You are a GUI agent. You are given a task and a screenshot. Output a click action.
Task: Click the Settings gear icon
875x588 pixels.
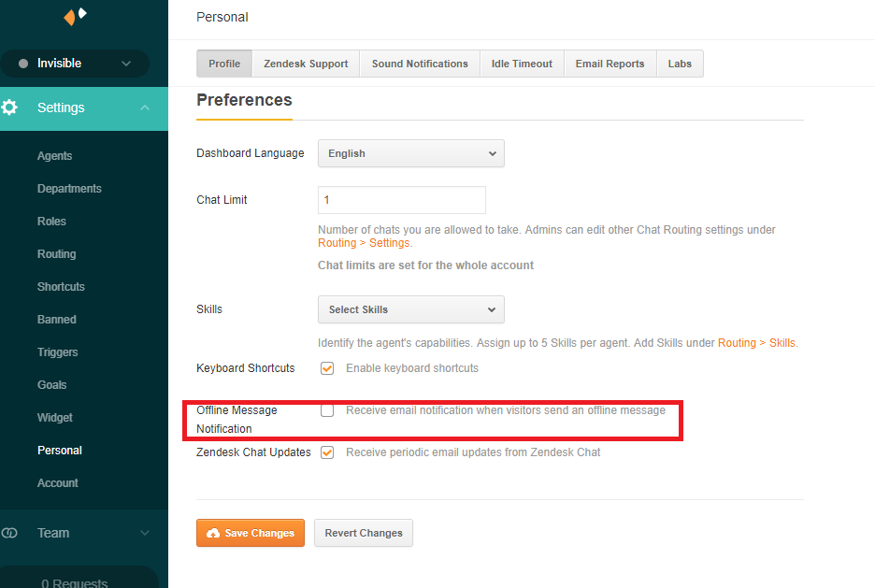click(x=10, y=108)
